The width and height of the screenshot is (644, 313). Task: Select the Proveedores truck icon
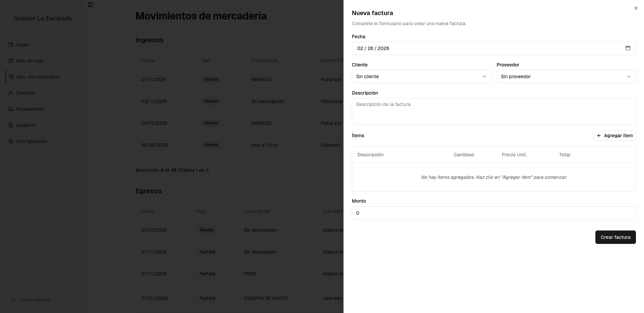(10, 109)
